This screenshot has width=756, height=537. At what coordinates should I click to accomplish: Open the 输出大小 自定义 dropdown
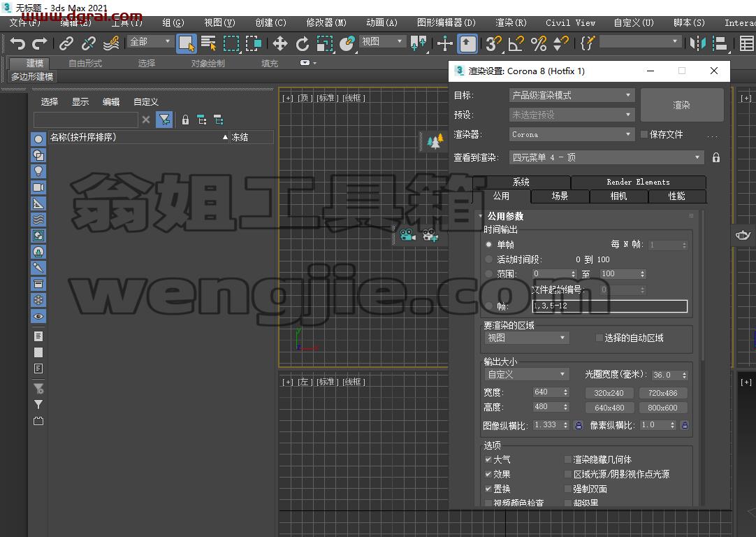coord(527,374)
